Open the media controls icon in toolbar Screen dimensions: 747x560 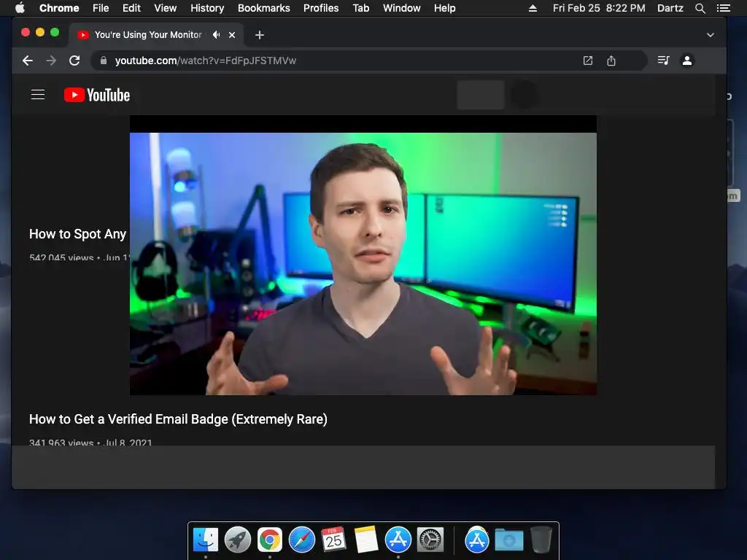point(663,61)
